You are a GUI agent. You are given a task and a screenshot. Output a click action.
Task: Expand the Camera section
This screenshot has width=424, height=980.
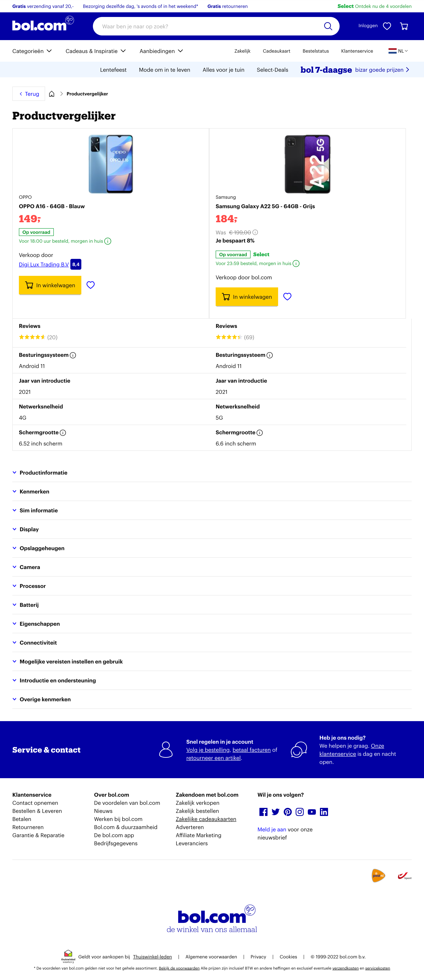click(x=30, y=567)
